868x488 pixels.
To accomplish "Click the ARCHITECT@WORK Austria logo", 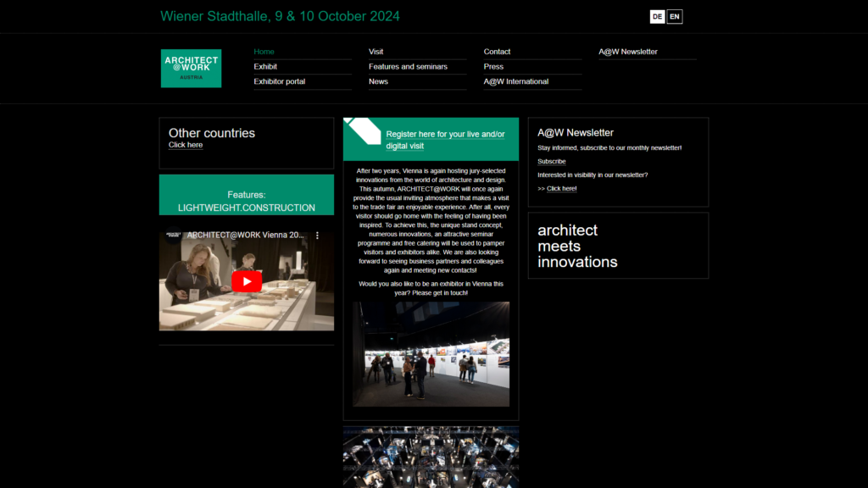I will (x=191, y=68).
